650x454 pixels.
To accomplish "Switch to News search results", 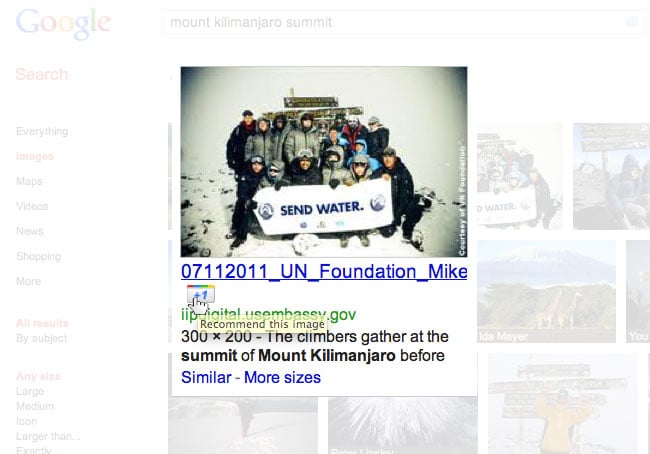I will pos(29,231).
